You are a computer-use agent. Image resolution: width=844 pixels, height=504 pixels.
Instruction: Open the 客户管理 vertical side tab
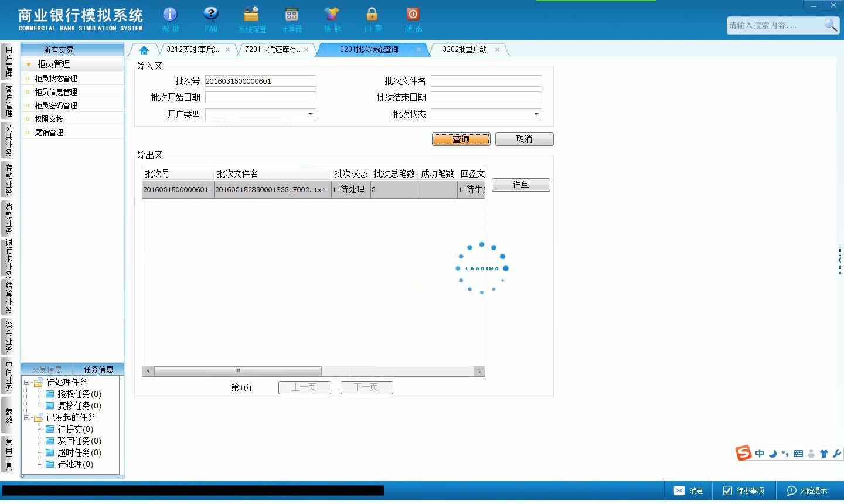[x=9, y=101]
